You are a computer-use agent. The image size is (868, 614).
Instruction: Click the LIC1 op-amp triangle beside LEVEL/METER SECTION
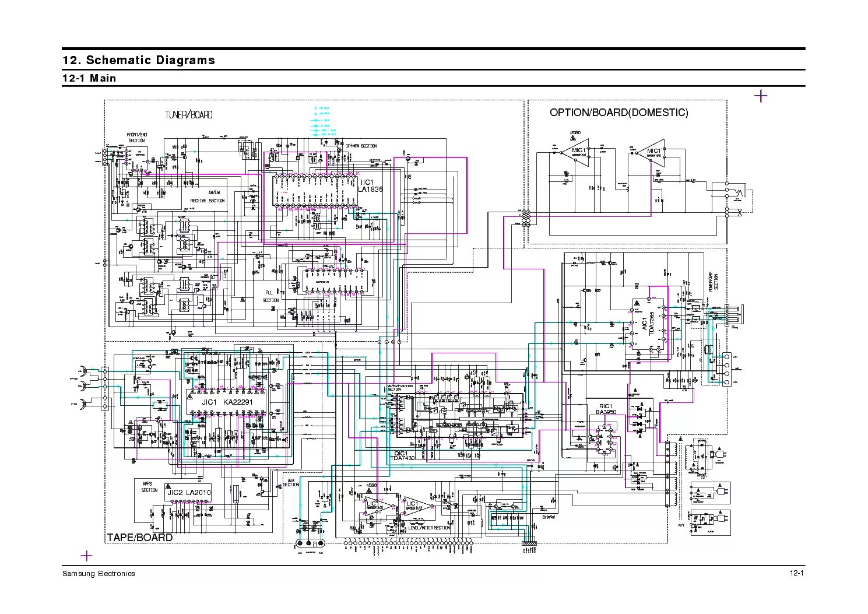[x=419, y=507]
